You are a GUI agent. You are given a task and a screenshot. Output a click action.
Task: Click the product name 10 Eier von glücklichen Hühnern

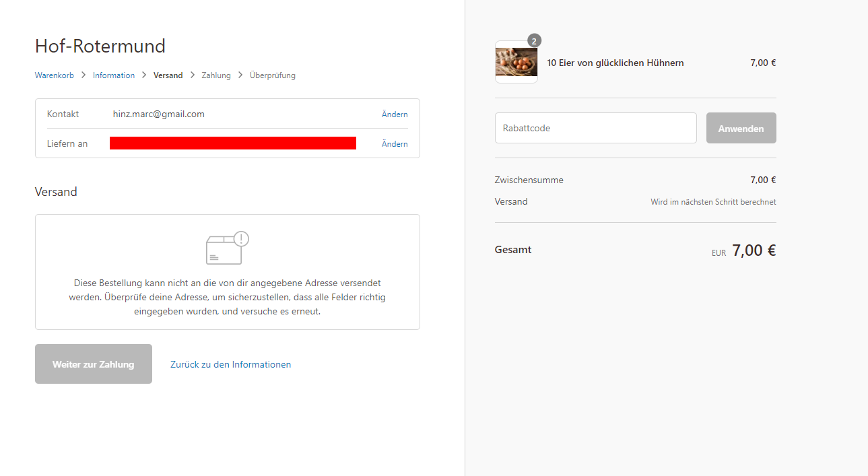point(615,63)
